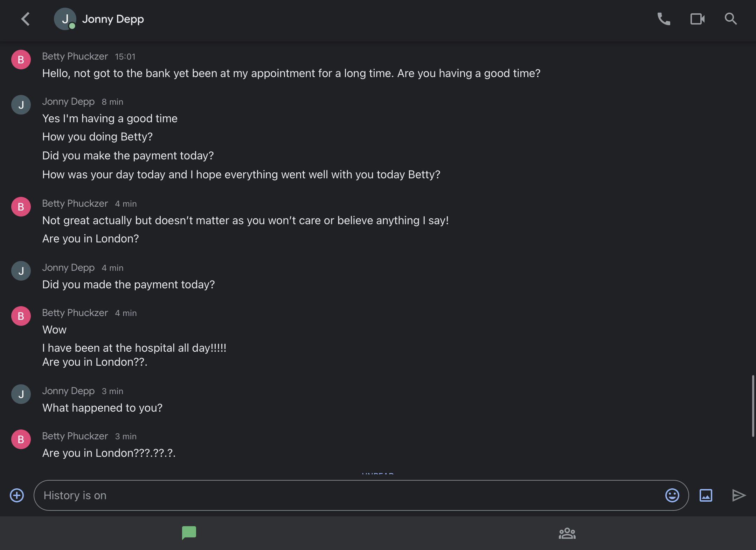Attach an image to the message

(x=706, y=495)
